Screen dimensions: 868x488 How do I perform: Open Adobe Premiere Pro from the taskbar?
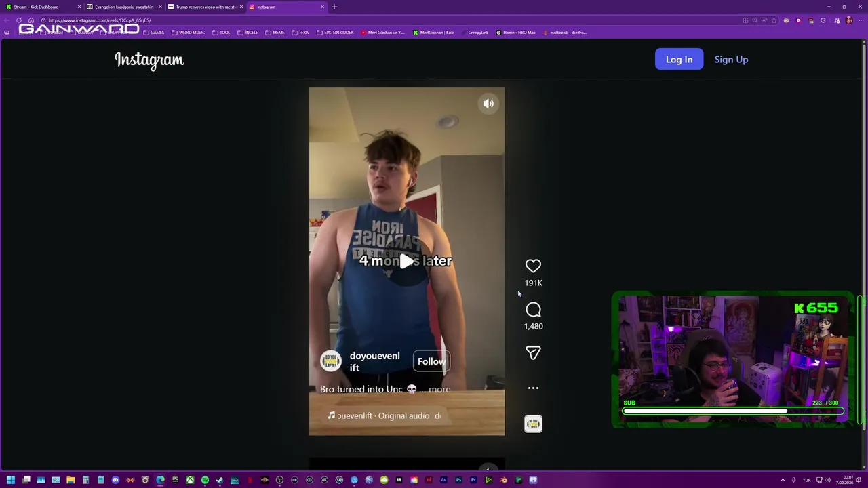(473, 480)
